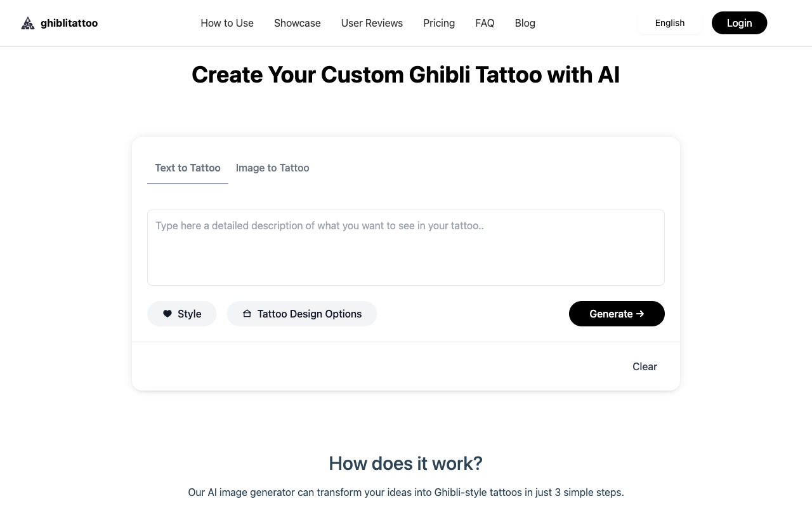
Task: Click the ghiblitattoo triangular logo icon
Action: coord(28,23)
